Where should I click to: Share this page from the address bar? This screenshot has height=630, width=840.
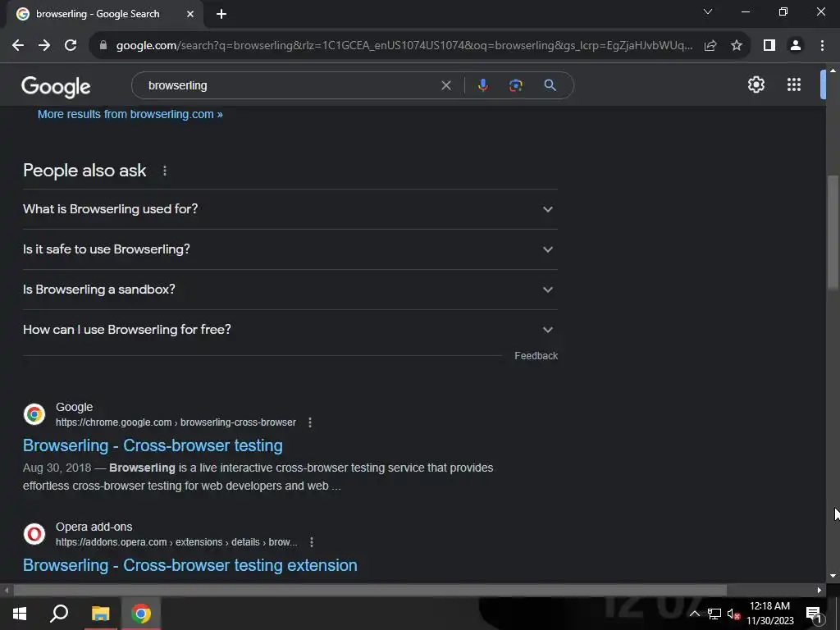click(x=710, y=46)
